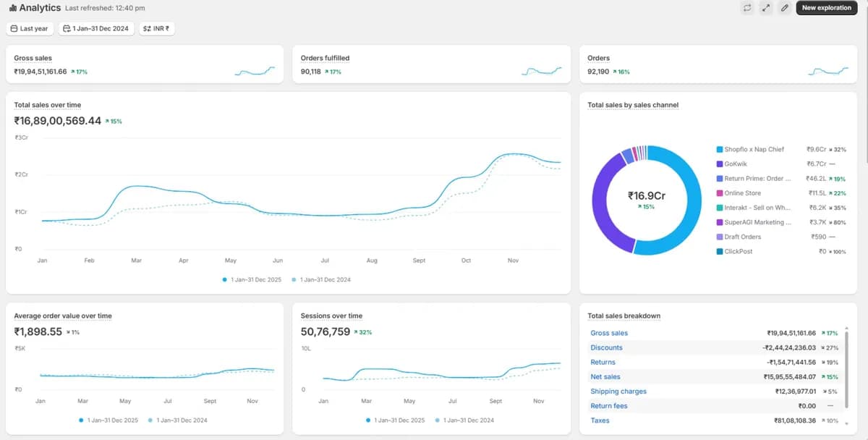Click the pencil edit dashboard icon
868x440 pixels.
[x=785, y=8]
